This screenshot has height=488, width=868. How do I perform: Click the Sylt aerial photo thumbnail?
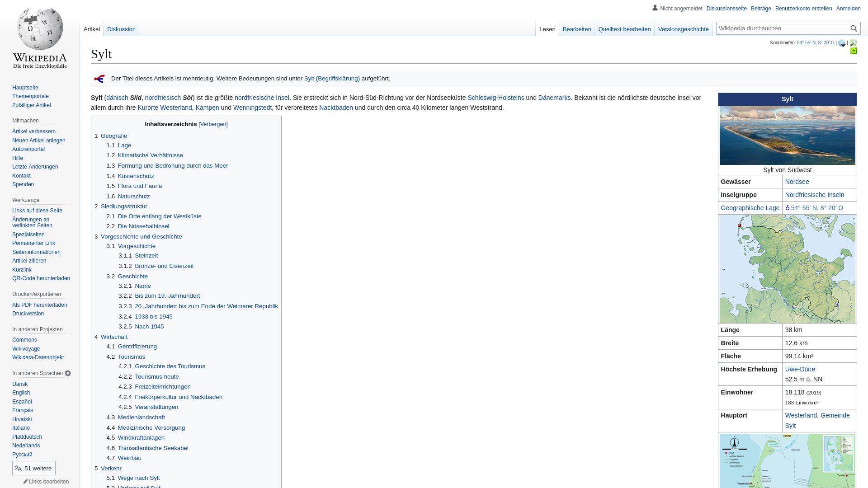pyautogui.click(x=787, y=135)
